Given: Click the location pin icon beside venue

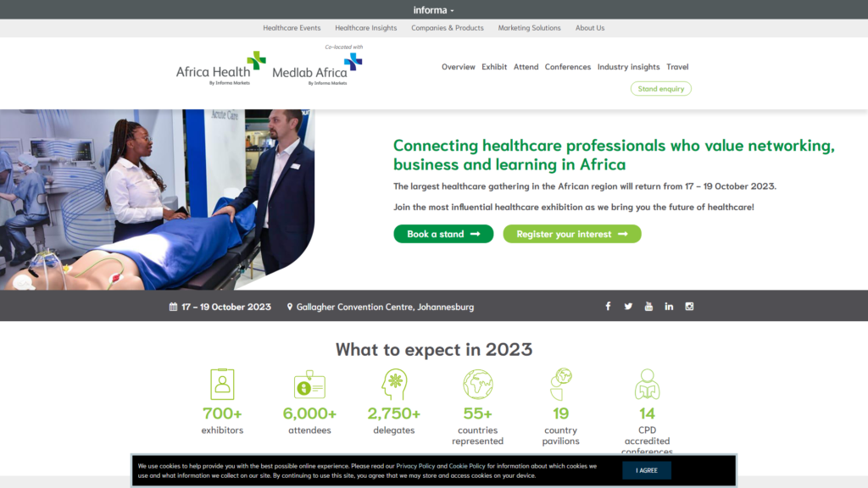Looking at the screenshot, I should click(290, 307).
